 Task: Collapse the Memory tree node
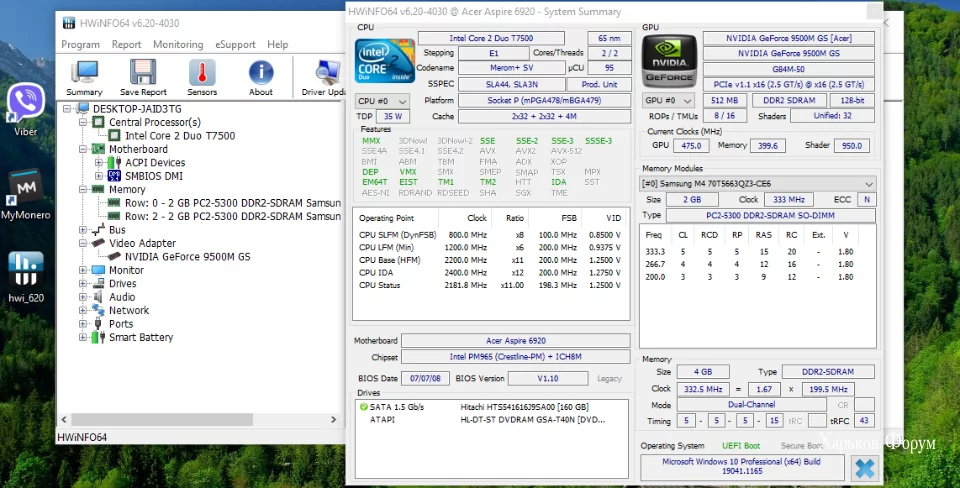pyautogui.click(x=83, y=190)
